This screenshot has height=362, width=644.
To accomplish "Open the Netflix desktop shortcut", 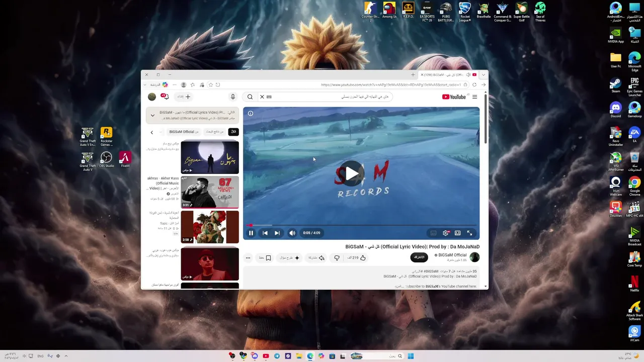I will 634,283.
